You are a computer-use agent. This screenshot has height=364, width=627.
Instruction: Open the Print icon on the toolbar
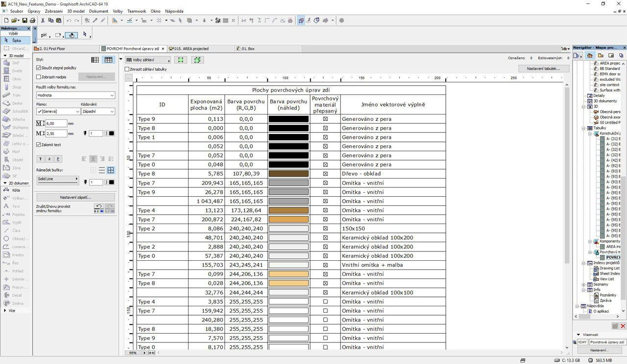pos(33,20)
